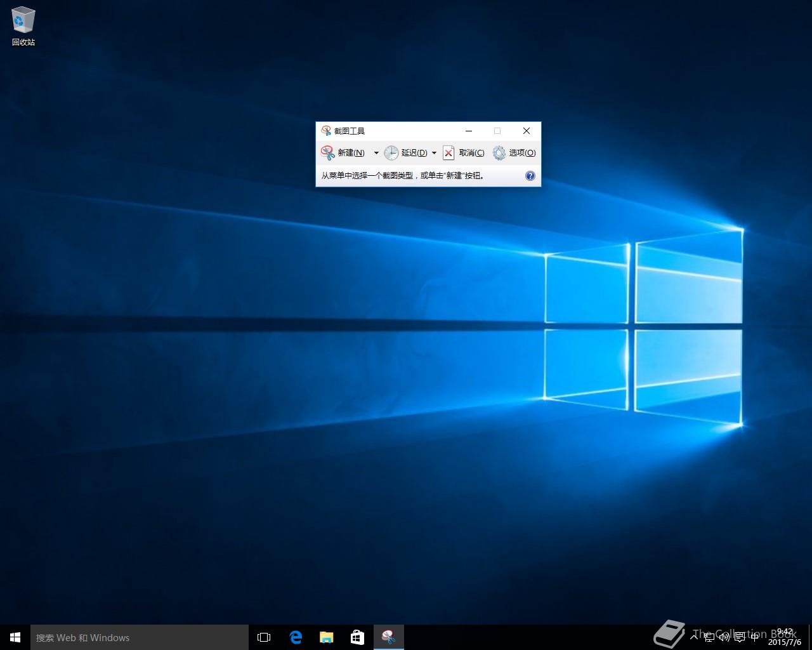Open 选项(O) options in Snipping Tool
Viewport: 812px width, 650px height.
pos(514,152)
